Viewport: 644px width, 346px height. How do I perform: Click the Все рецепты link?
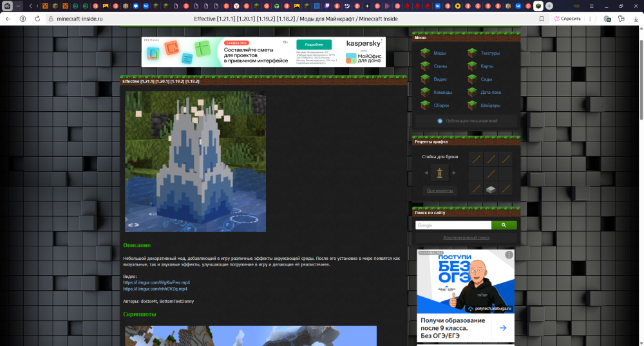pos(439,190)
